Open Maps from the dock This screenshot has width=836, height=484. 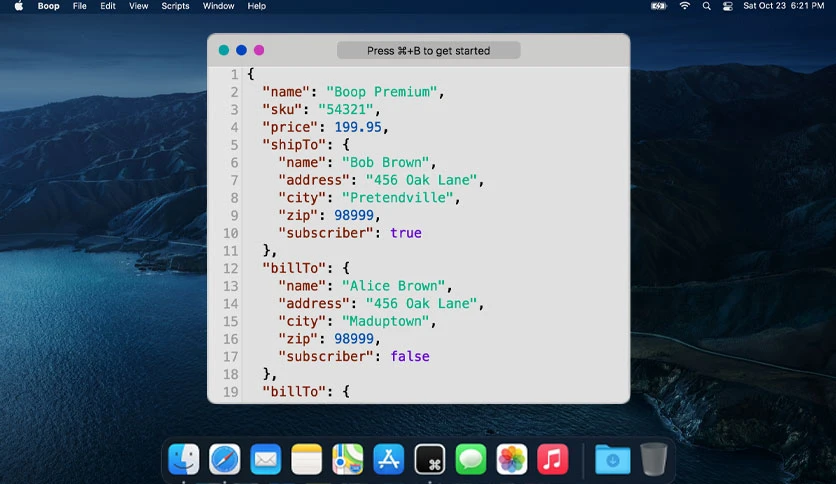[x=348, y=459]
